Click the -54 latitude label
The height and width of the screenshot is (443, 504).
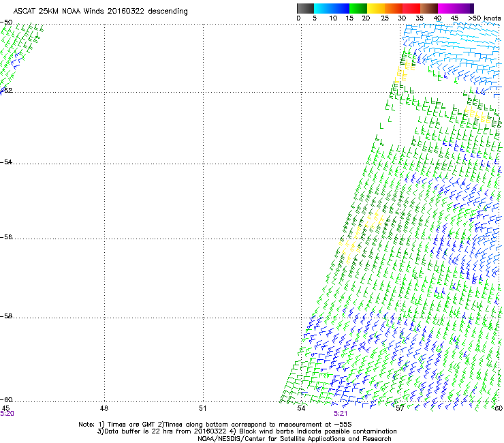pyautogui.click(x=6, y=162)
